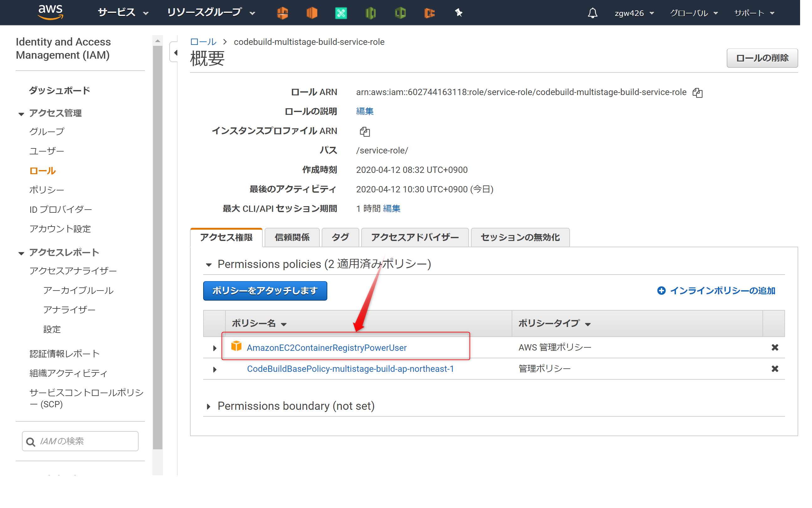Image resolution: width=812 pixels, height=508 pixels.
Task: Click ポリシーをアタッチします button
Action: pyautogui.click(x=265, y=291)
